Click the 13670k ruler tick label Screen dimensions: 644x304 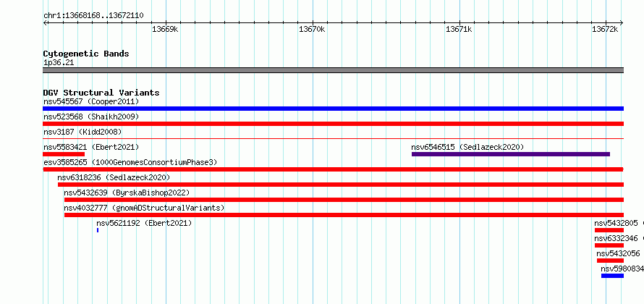tap(312, 30)
